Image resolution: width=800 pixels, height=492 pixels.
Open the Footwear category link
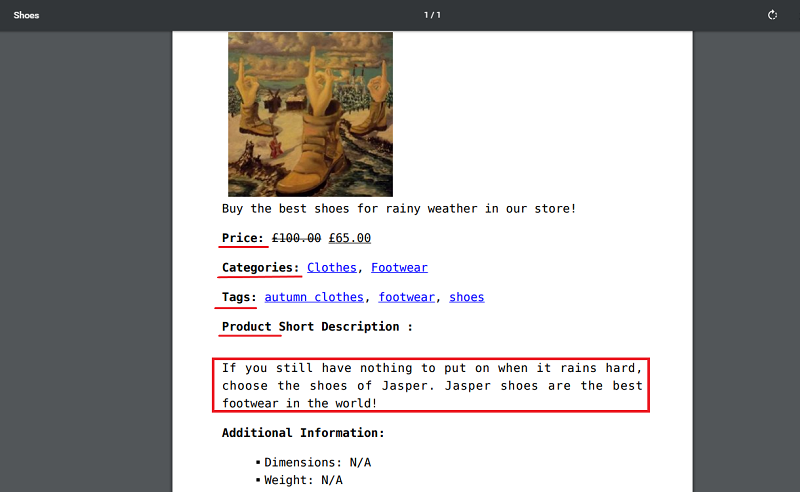(399, 267)
